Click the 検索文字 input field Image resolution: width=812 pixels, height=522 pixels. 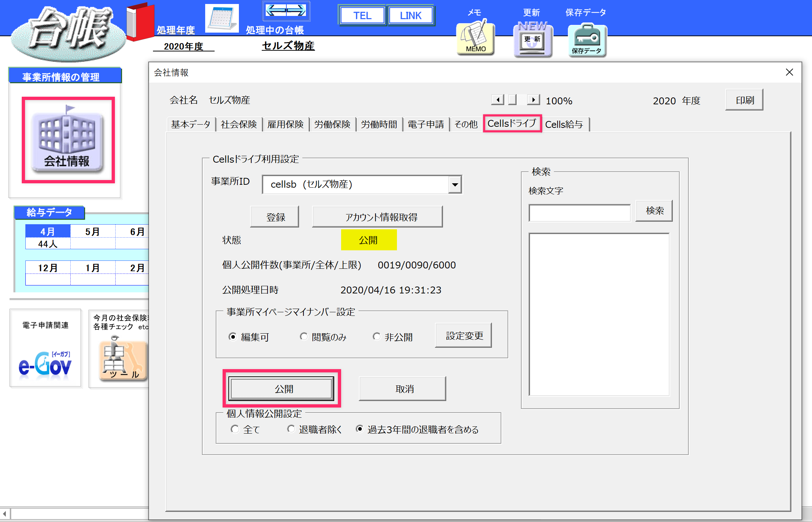pyautogui.click(x=580, y=213)
